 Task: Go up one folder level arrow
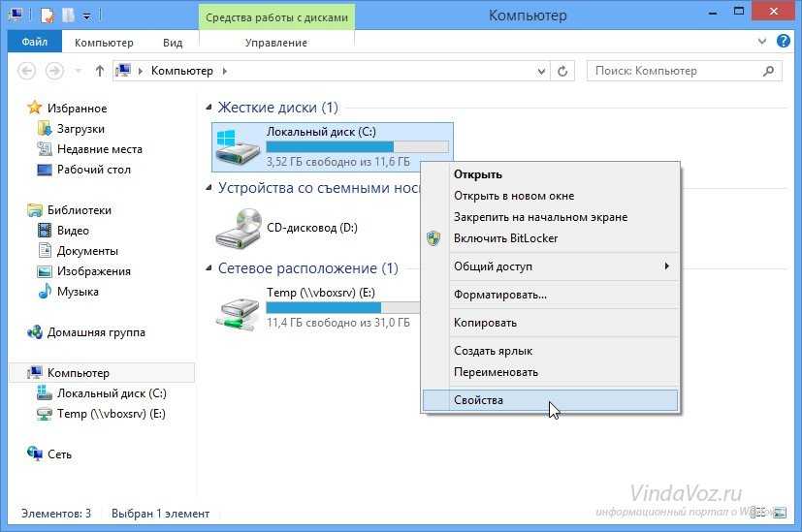tap(100, 71)
